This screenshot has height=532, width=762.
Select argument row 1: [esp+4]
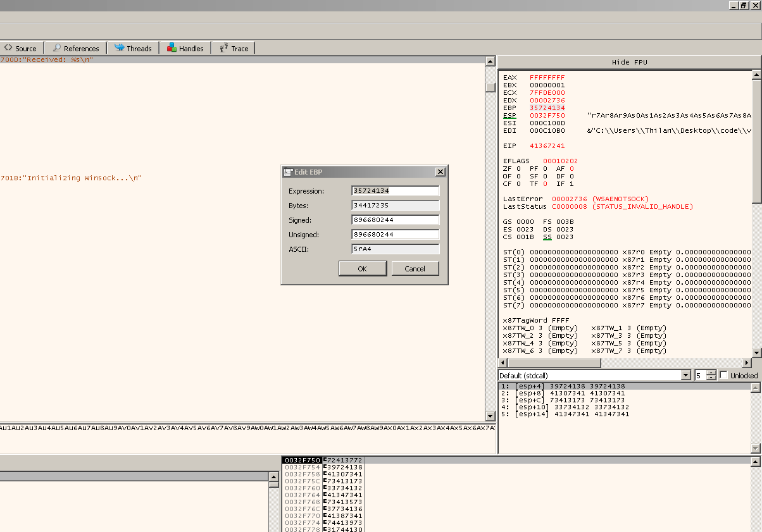tap(625, 386)
